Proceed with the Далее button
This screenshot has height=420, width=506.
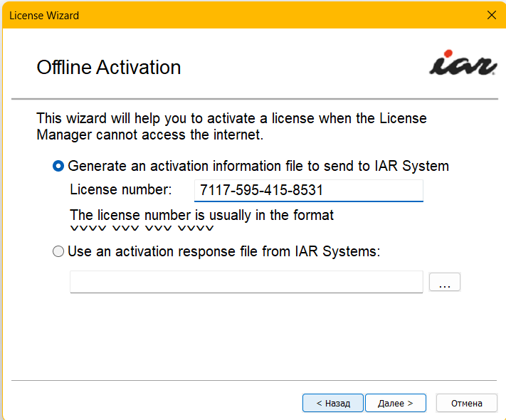395,403
